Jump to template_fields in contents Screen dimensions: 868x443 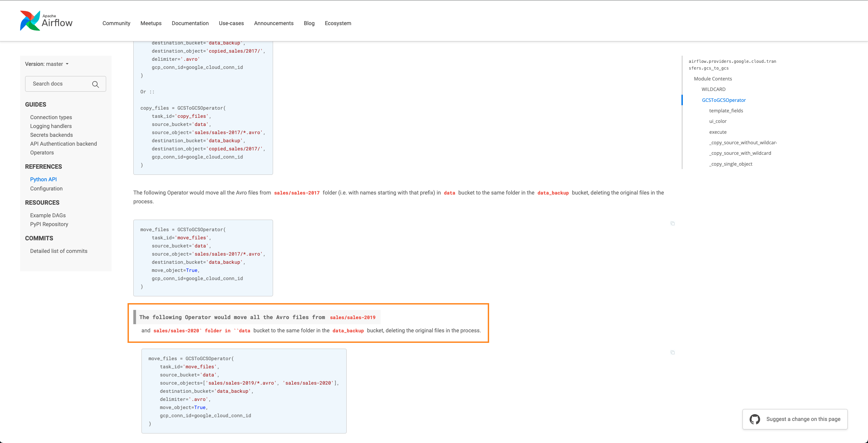pos(726,111)
